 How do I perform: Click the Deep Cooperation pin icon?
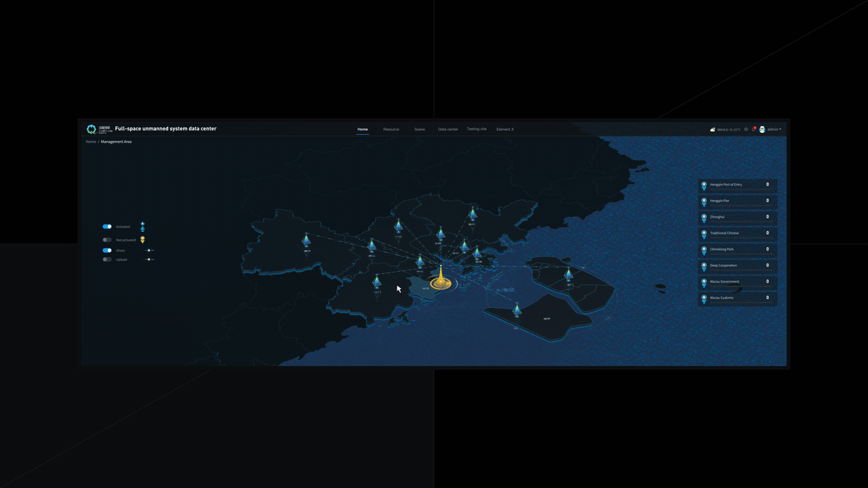[x=704, y=266]
